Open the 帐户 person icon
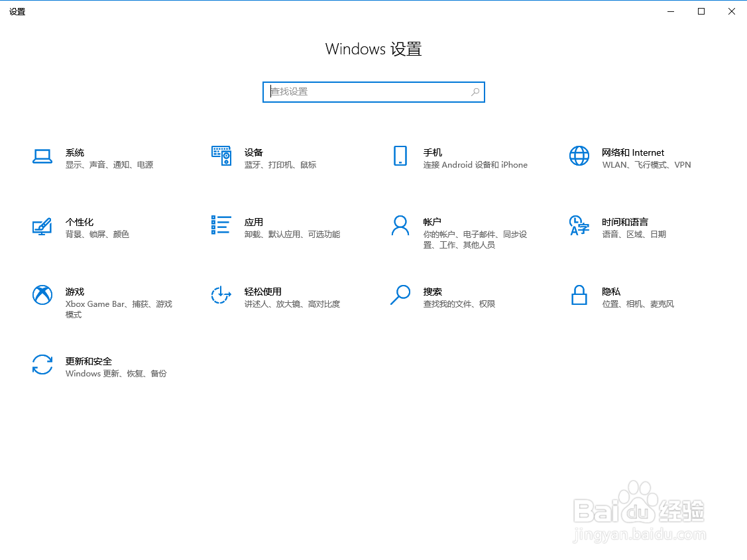747x560 pixels. [x=400, y=226]
